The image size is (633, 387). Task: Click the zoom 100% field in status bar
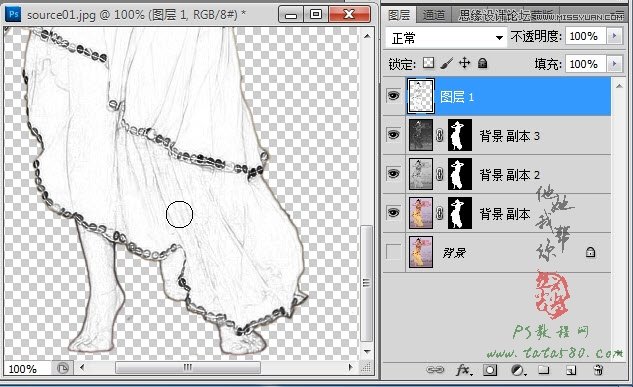coord(27,368)
